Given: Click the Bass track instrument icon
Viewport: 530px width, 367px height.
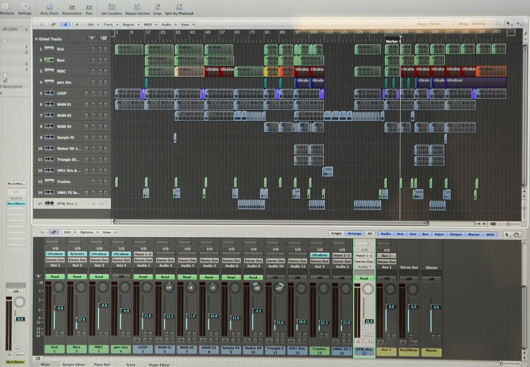Looking at the screenshot, I should (x=49, y=60).
